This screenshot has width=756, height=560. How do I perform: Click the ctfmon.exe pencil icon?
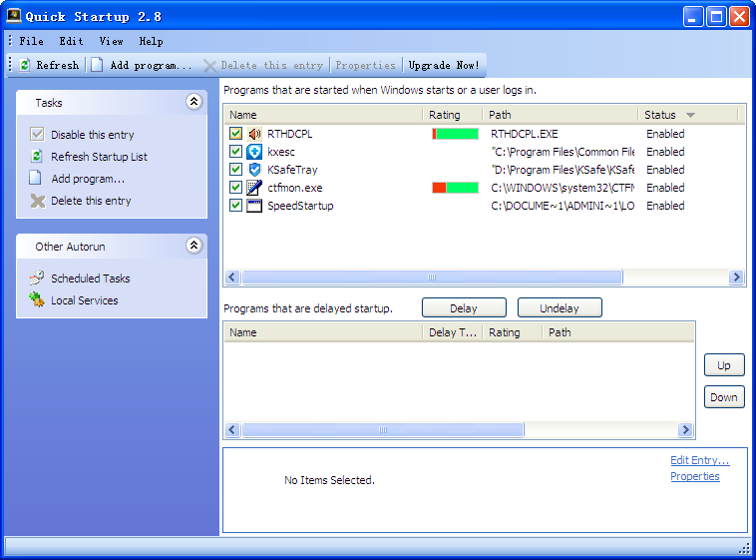(x=254, y=188)
